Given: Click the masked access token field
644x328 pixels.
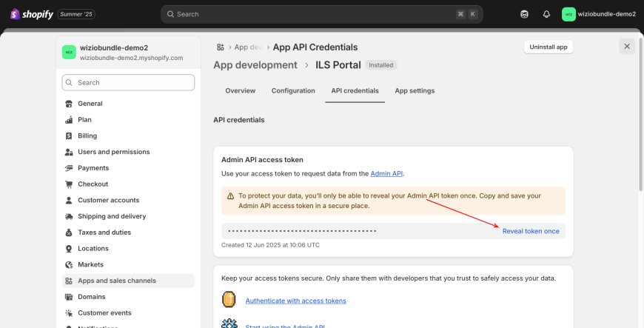Looking at the screenshot, I should click(x=393, y=231).
